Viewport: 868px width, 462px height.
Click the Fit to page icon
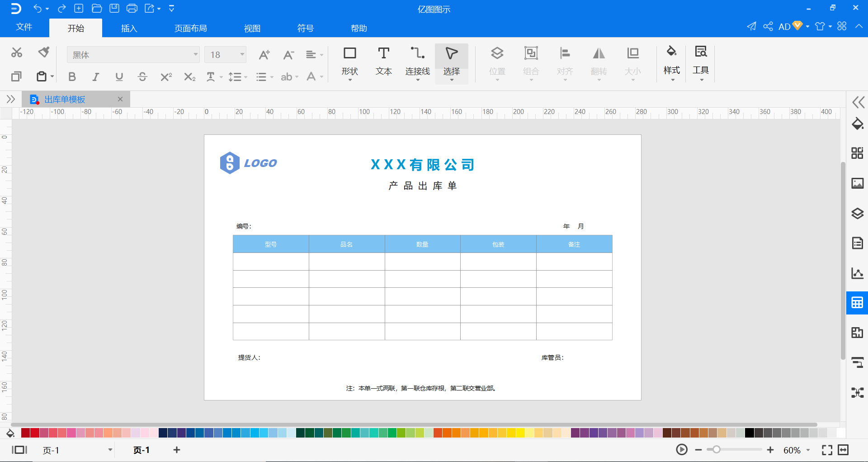pos(827,449)
